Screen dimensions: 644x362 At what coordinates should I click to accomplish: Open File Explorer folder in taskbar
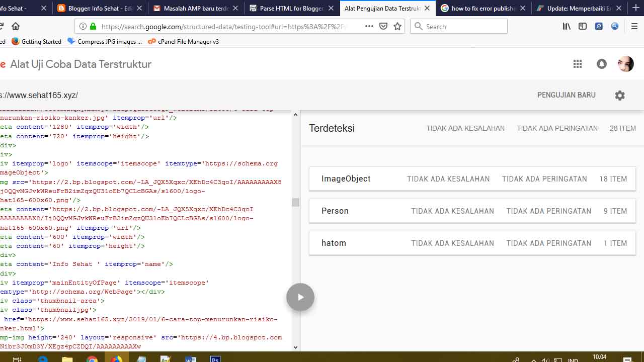[67, 358]
